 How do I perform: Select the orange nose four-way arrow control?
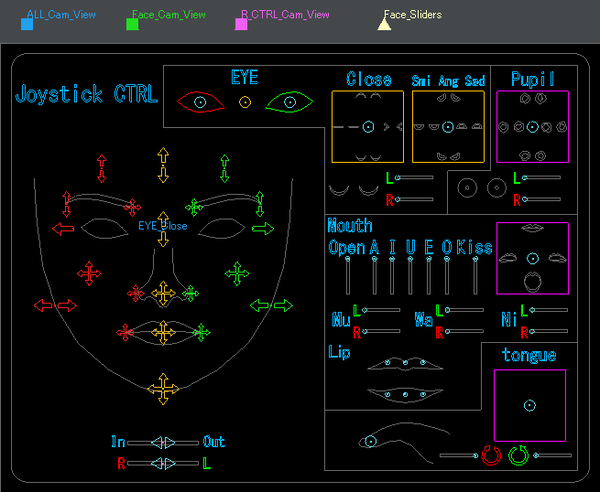click(x=163, y=293)
